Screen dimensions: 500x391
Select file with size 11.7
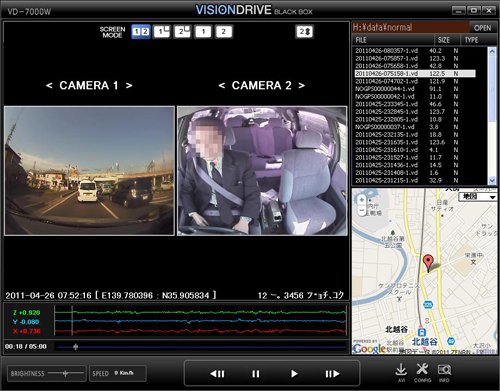pos(415,158)
